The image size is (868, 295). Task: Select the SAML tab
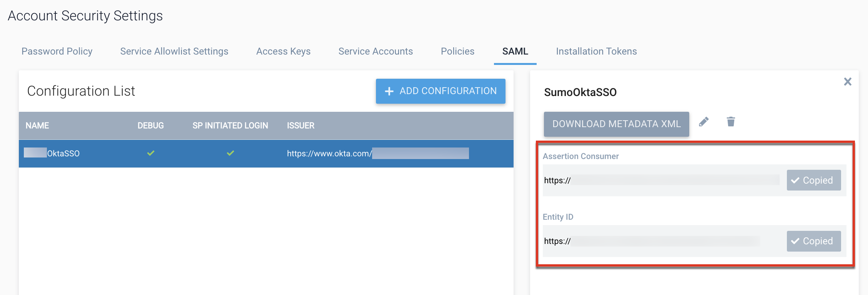(x=515, y=51)
